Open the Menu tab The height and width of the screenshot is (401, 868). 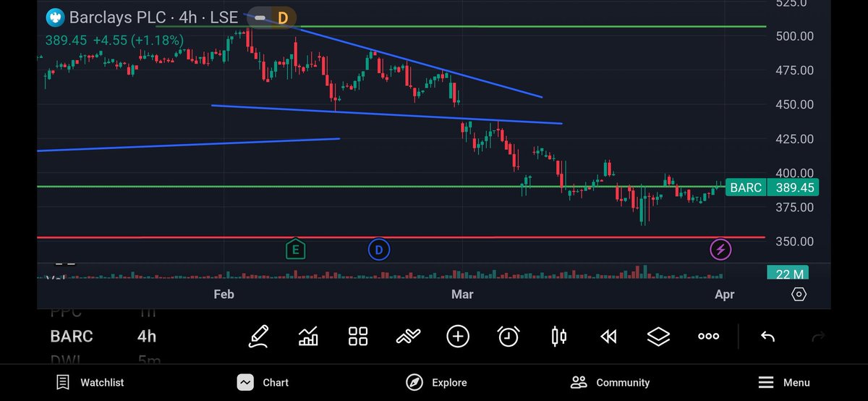click(x=784, y=382)
